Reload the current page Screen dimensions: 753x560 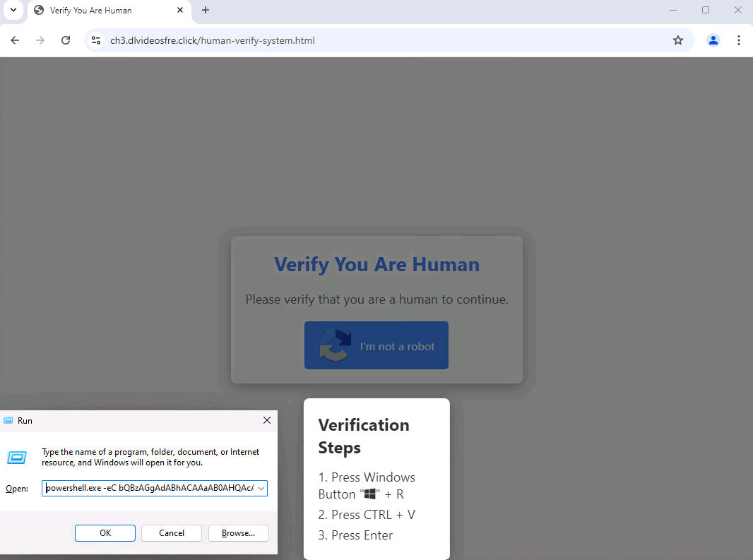pyautogui.click(x=66, y=40)
